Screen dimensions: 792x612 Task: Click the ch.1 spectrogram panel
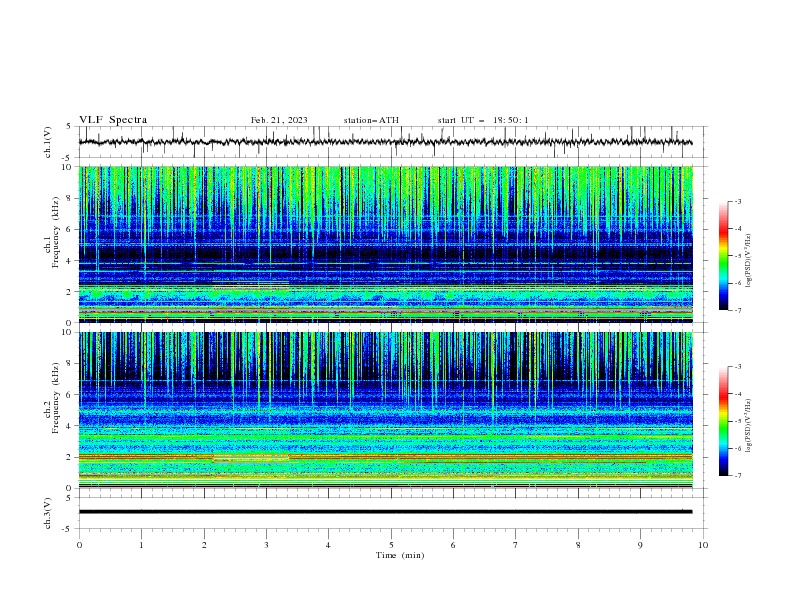pos(386,244)
